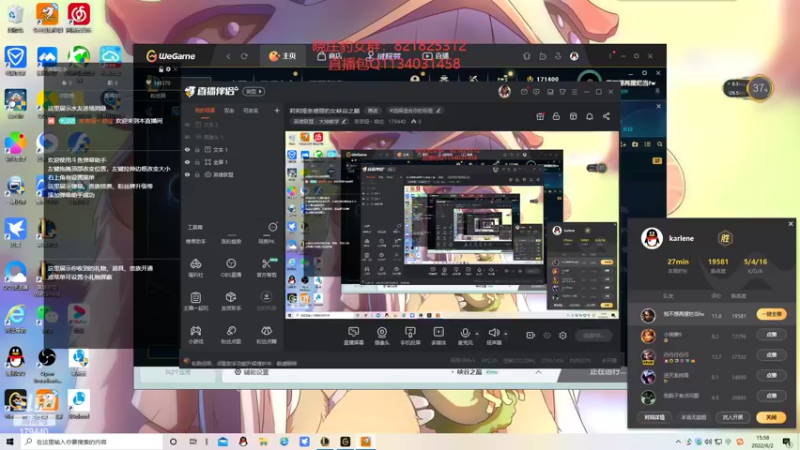This screenshot has height=450, width=800.
Task: Go back in the WeGame window
Action: [x=228, y=56]
